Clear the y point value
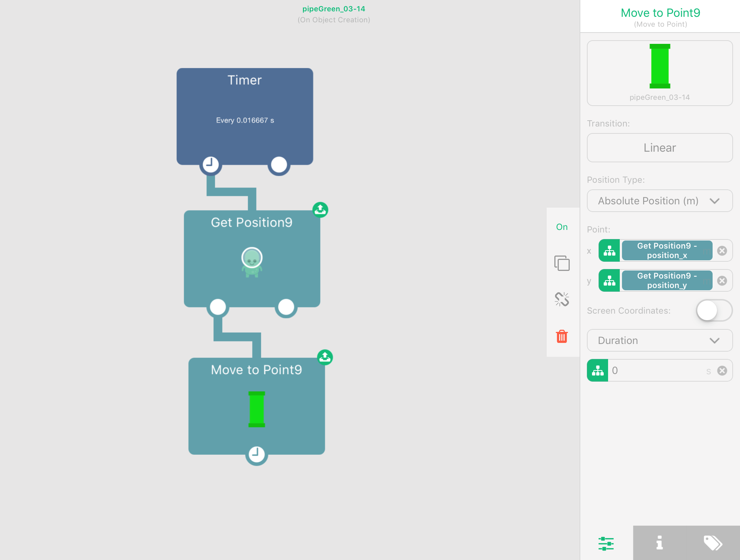This screenshot has height=560, width=740. pyautogui.click(x=722, y=281)
